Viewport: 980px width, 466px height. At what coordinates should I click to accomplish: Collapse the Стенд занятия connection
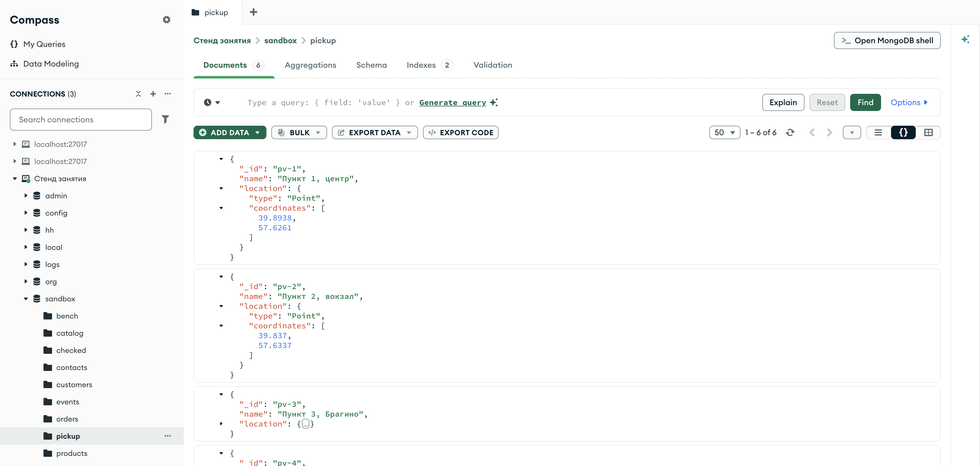point(15,178)
